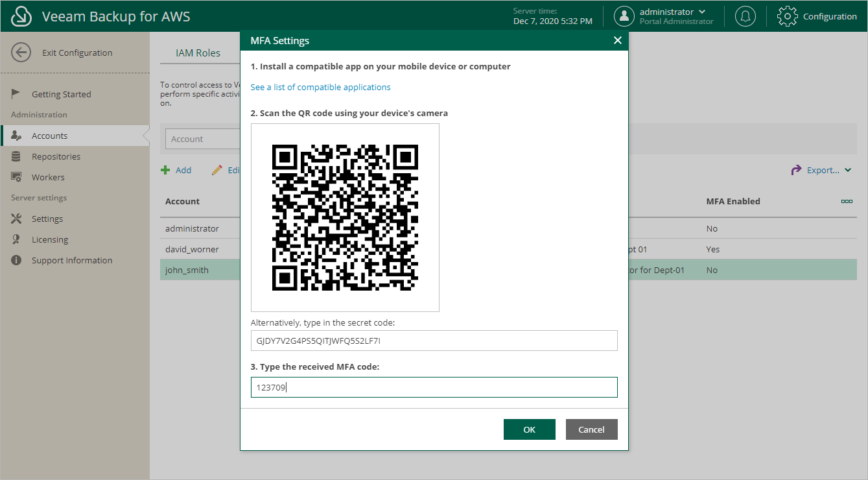Click the Repositories database icon
The width and height of the screenshot is (868, 480).
(16, 156)
